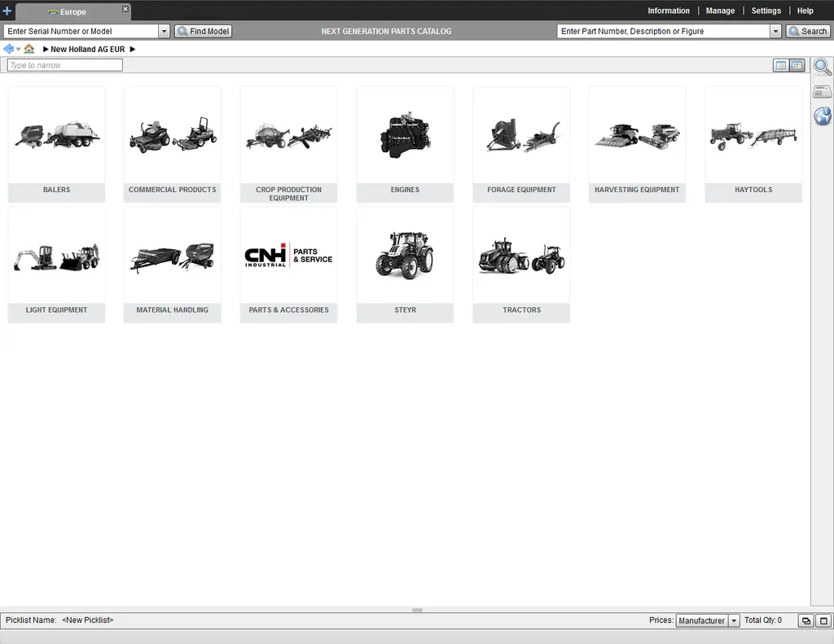This screenshot has width=834, height=644.
Task: Go back with the blue arrow icon
Action: click(8, 49)
